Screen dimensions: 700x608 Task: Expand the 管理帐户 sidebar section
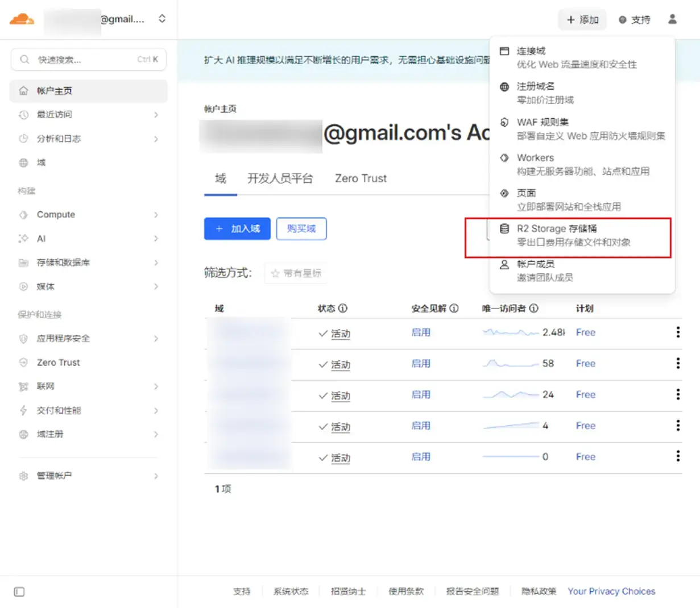[88, 476]
